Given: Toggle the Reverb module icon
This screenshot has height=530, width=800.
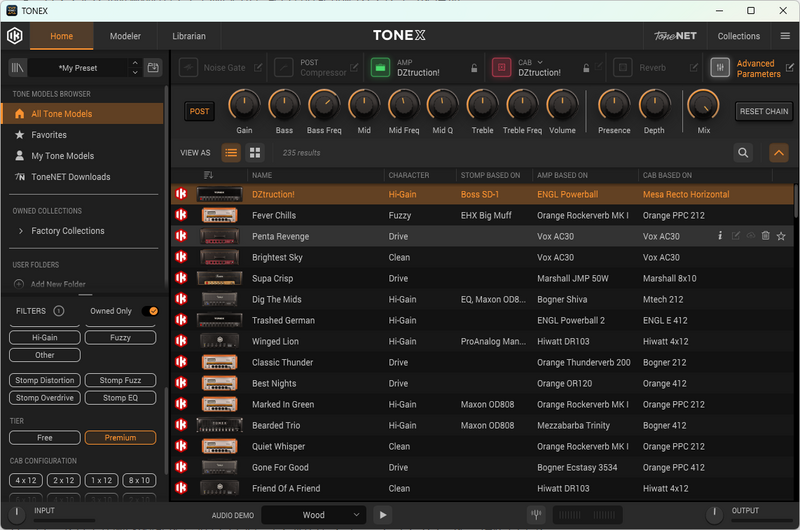Looking at the screenshot, I should (x=622, y=67).
